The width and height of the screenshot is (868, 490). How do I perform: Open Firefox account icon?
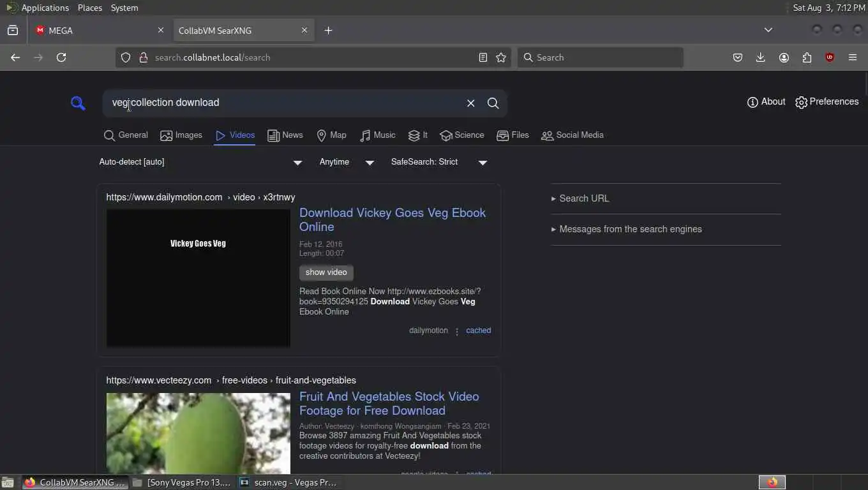pos(784,57)
